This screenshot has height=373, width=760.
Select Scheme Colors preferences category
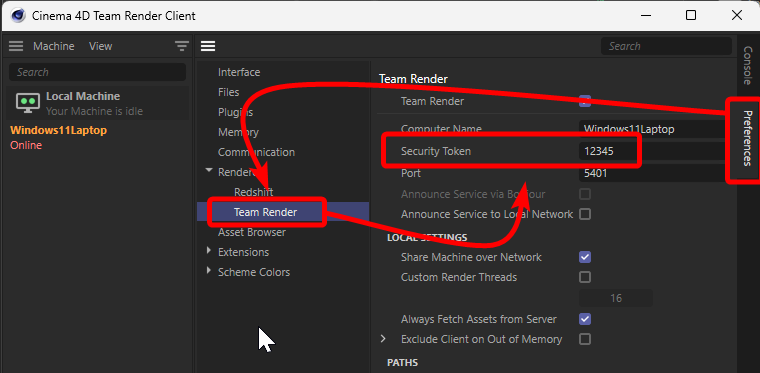pos(254,272)
